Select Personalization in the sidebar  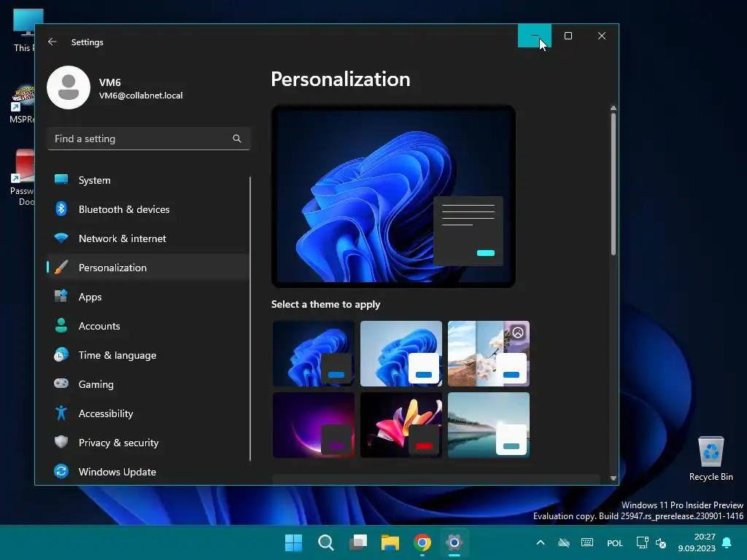[148, 268]
